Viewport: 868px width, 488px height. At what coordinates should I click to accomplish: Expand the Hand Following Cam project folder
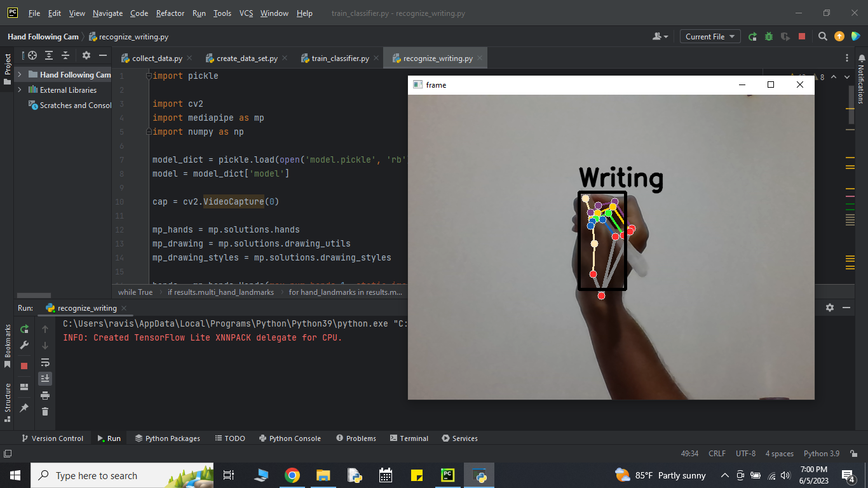tap(20, 75)
